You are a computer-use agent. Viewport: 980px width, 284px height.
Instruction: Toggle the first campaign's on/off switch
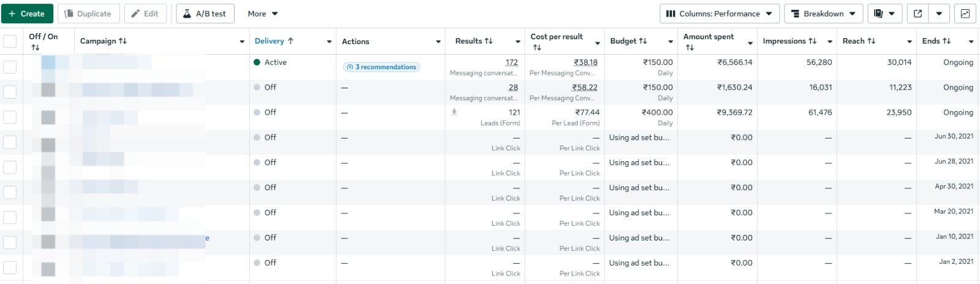[x=48, y=63]
